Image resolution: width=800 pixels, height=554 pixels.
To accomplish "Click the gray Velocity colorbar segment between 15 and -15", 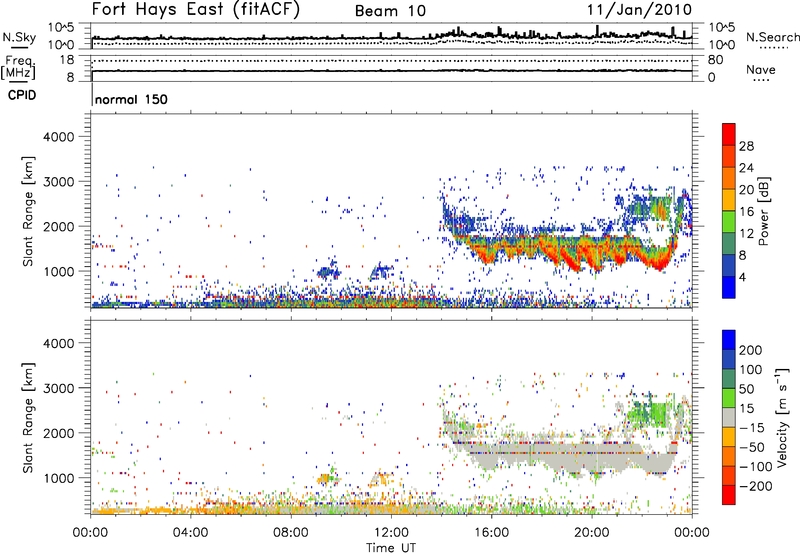I will click(x=729, y=417).
